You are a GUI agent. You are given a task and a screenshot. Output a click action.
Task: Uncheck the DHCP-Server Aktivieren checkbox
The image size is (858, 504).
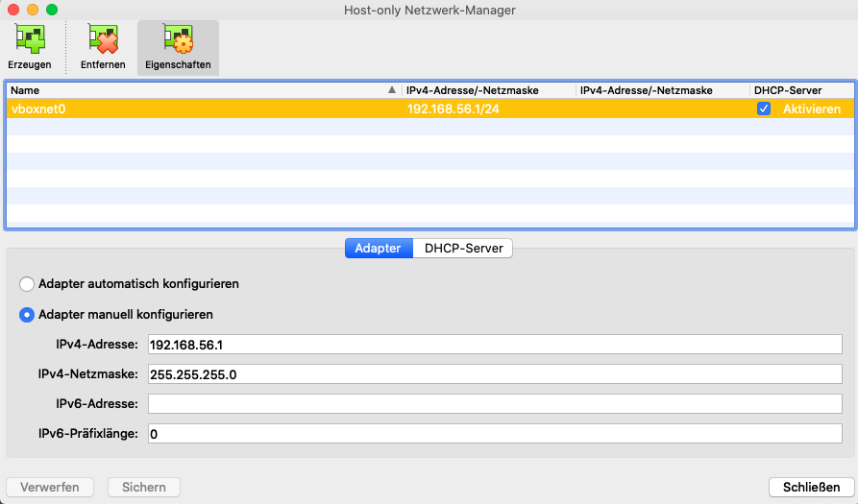click(764, 109)
